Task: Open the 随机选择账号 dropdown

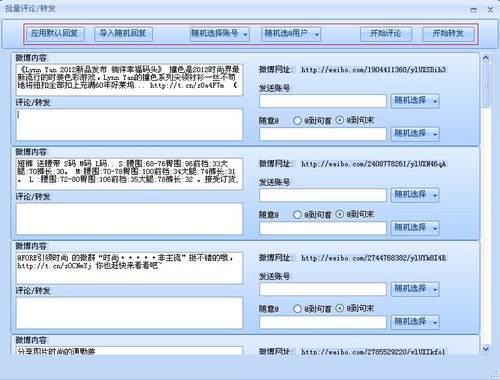Action: (x=220, y=34)
